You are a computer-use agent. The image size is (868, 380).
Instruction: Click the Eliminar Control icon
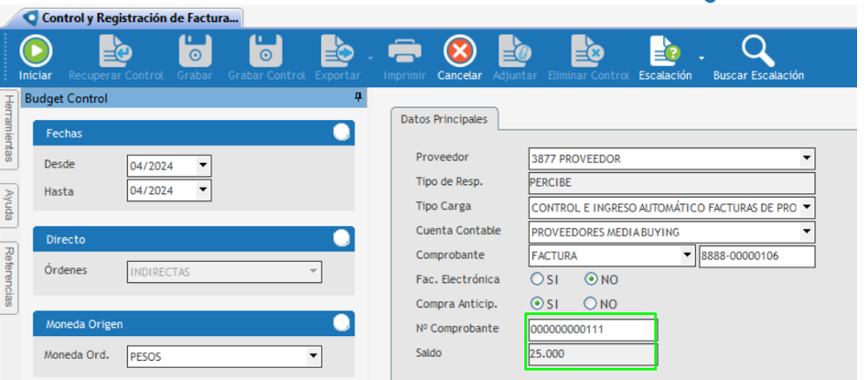pyautogui.click(x=588, y=51)
